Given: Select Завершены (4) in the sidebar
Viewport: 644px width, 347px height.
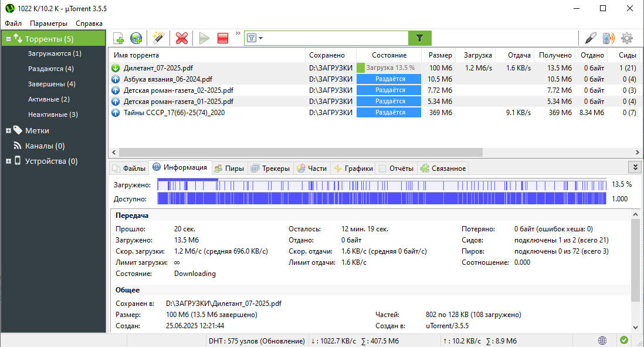Looking at the screenshot, I should click(52, 84).
